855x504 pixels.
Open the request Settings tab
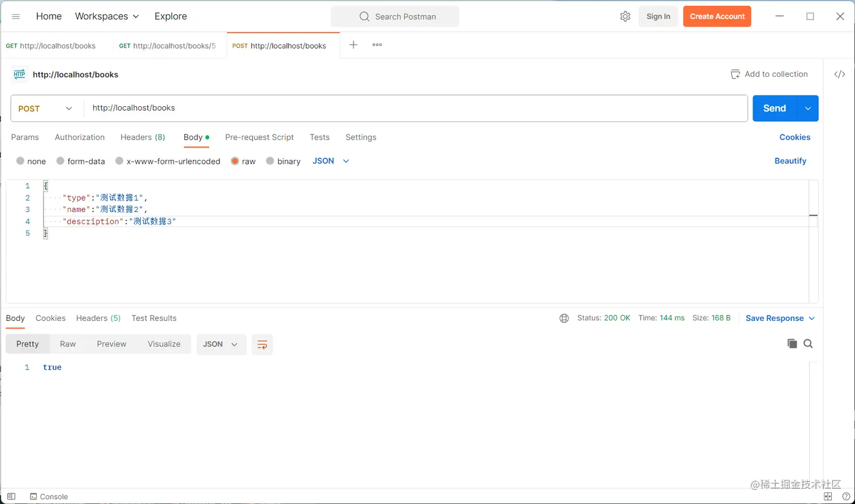click(x=361, y=137)
